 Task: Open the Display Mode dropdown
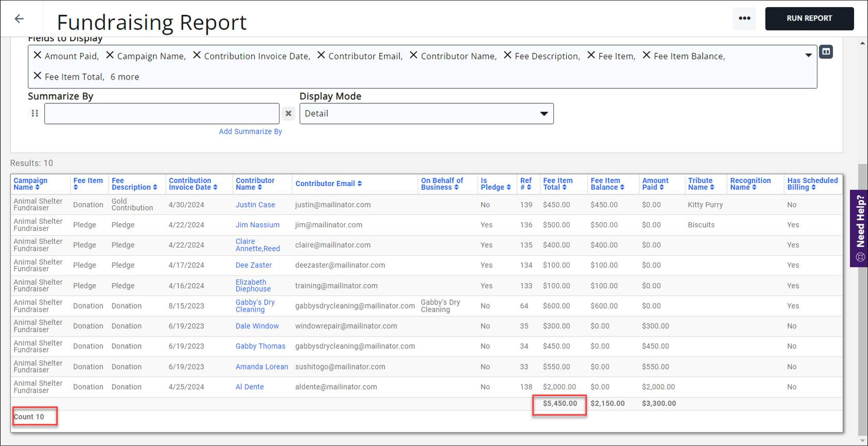click(426, 114)
